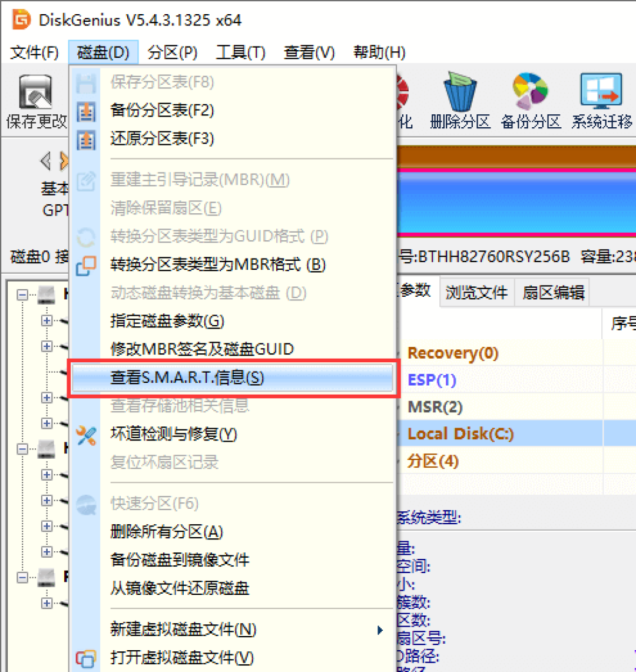Select the 分区(4) partition row
This screenshot has height=672, width=636.
point(516,461)
